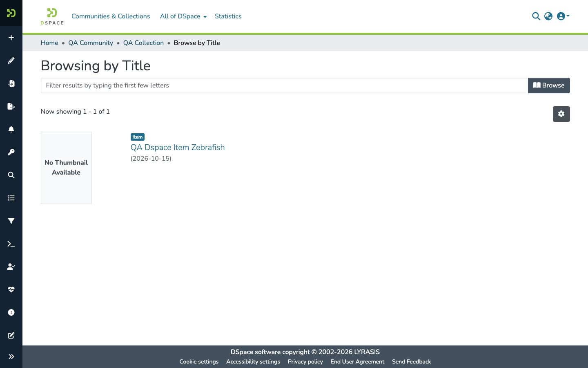Open the results settings gear button
588x368 pixels.
click(561, 114)
